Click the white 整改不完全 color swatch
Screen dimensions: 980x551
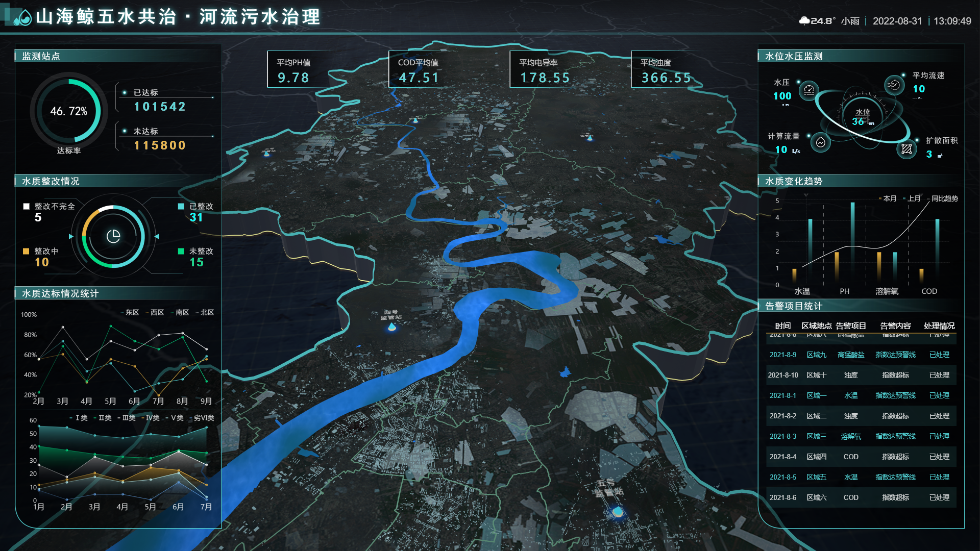coord(27,207)
